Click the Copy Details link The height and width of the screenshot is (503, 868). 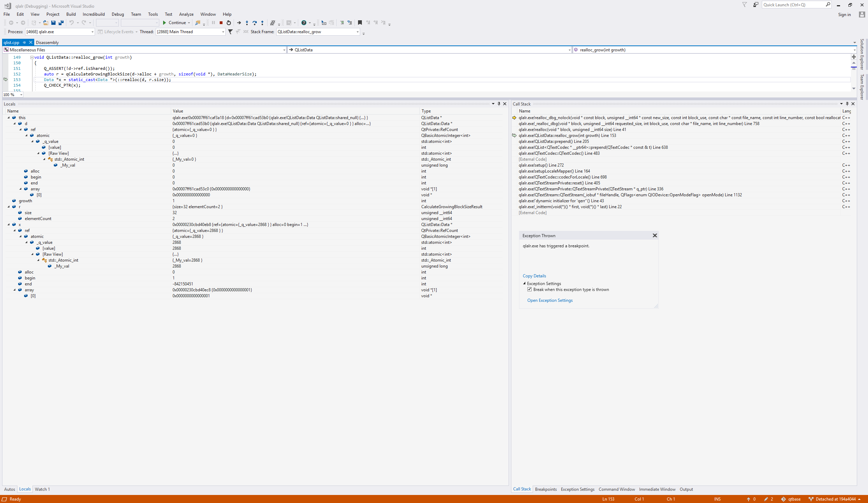[x=534, y=276]
